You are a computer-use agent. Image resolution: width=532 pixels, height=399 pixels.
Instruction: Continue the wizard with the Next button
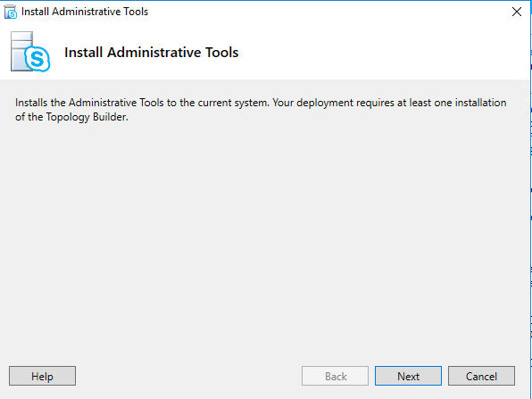(x=408, y=376)
